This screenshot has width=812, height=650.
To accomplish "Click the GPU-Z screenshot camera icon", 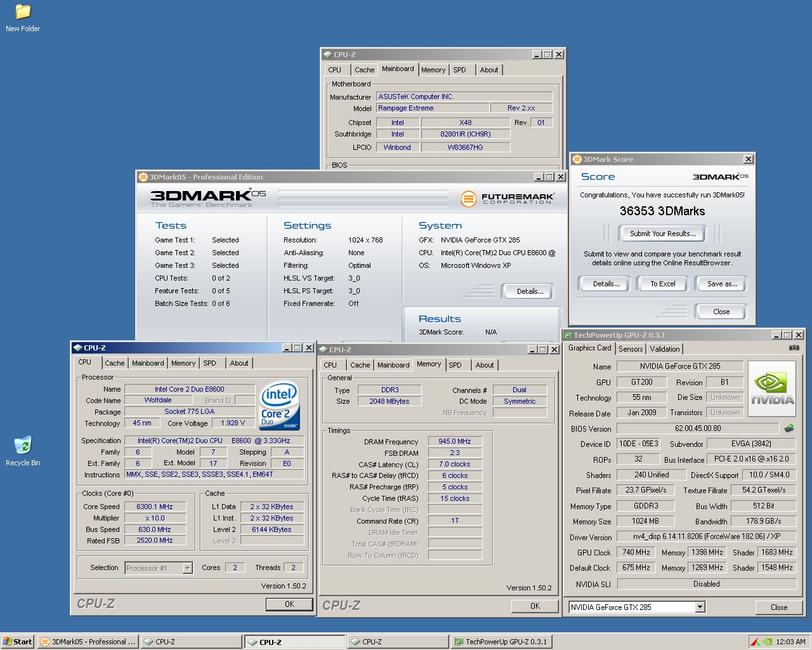I will pos(794,348).
